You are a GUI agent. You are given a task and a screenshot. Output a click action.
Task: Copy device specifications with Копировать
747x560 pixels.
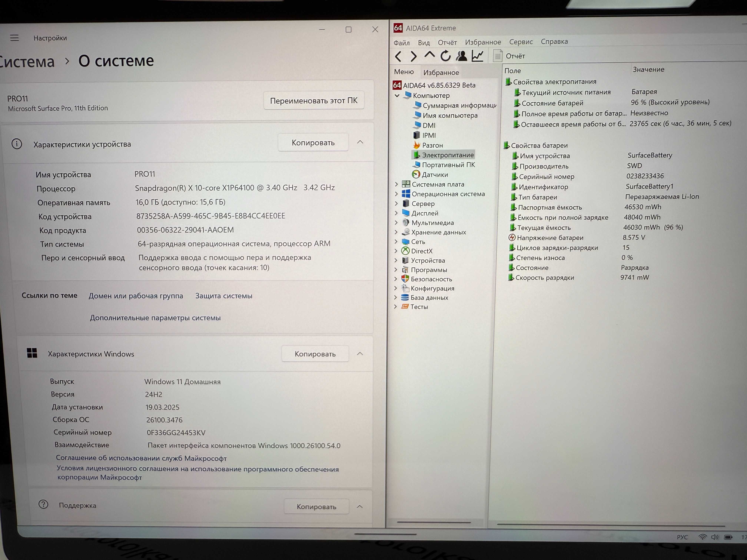313,142
